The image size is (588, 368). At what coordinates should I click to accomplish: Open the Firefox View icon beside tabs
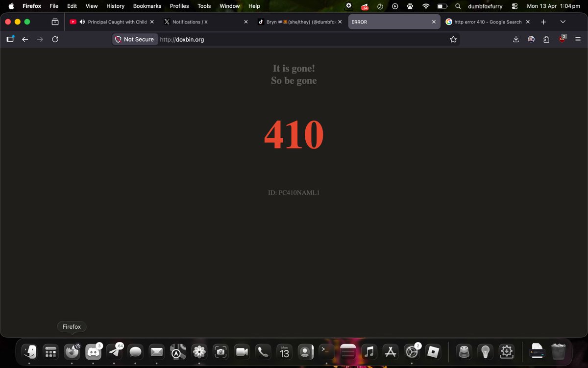click(x=55, y=22)
